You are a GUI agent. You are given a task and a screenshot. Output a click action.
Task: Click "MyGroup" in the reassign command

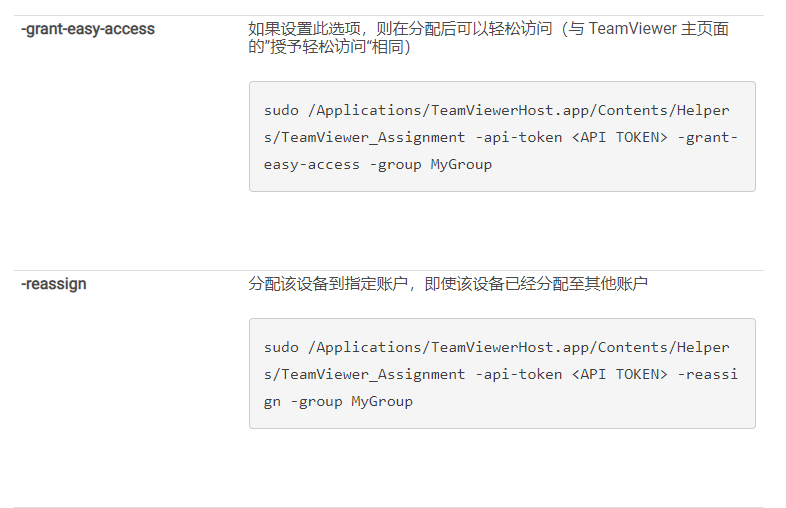tap(381, 401)
